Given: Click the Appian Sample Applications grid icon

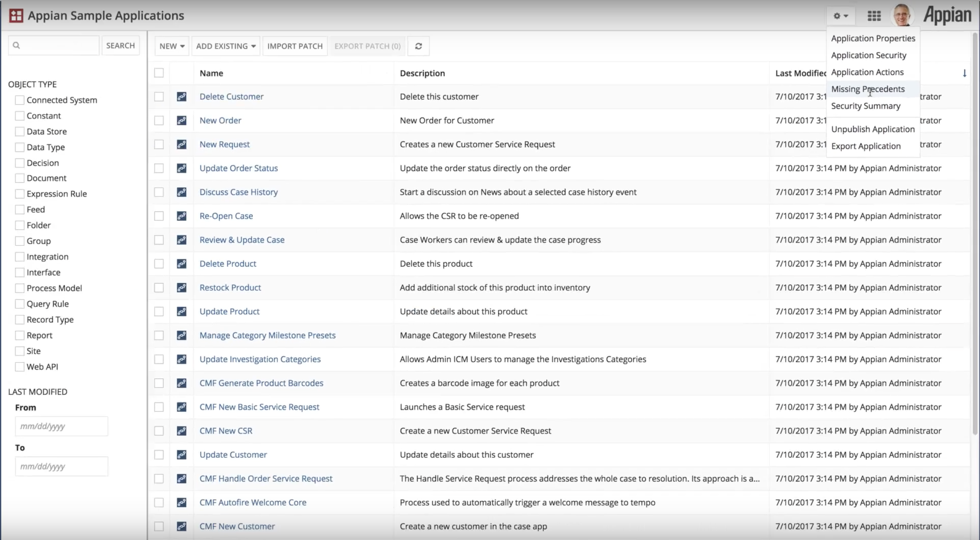Looking at the screenshot, I should tap(16, 15).
